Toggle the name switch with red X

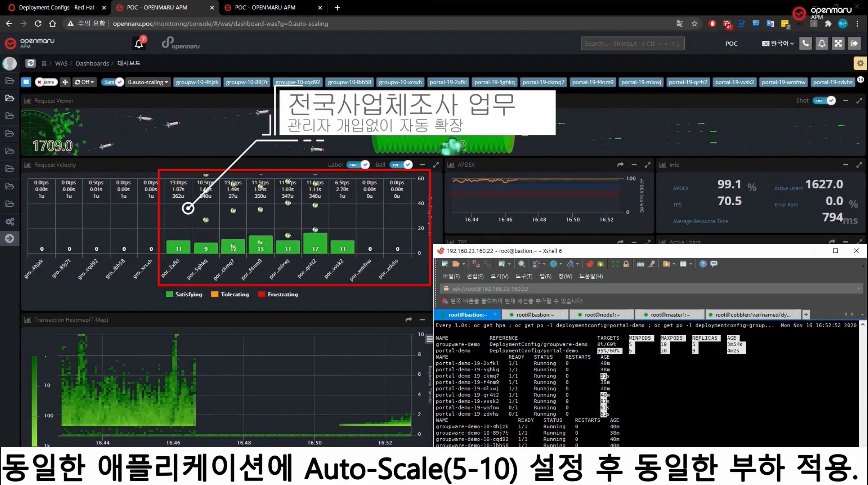[46, 82]
